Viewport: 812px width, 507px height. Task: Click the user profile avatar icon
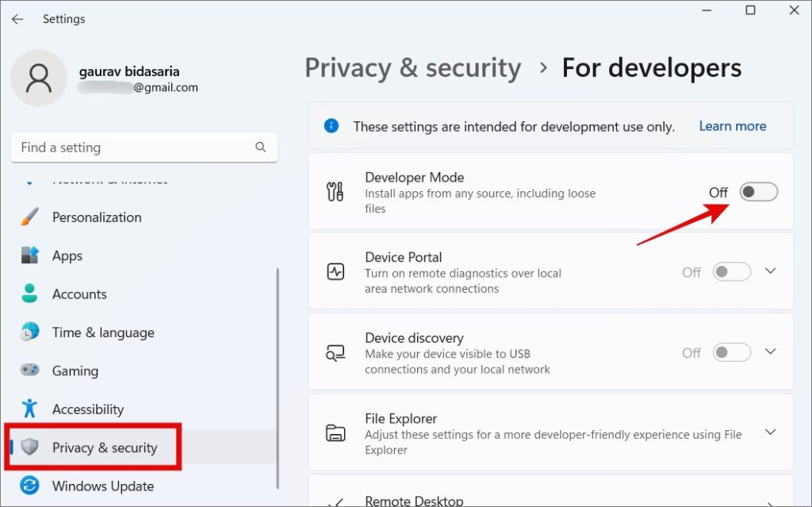coord(39,79)
